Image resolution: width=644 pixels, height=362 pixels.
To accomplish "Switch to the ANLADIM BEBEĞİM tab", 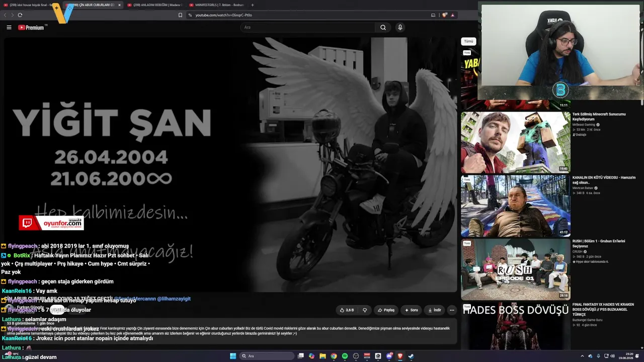I will [155, 5].
